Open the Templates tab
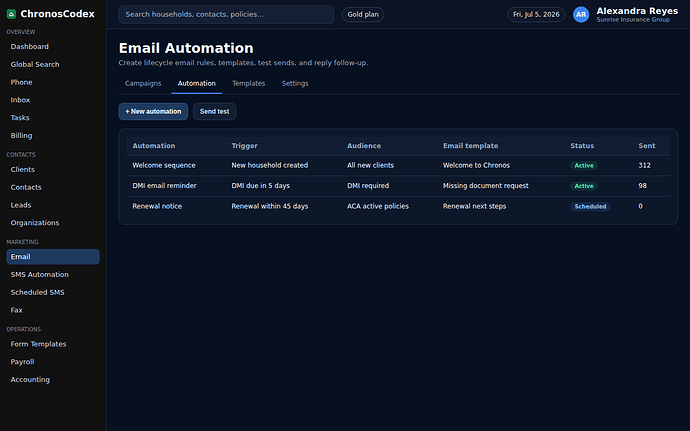The image size is (690, 431). click(x=249, y=83)
